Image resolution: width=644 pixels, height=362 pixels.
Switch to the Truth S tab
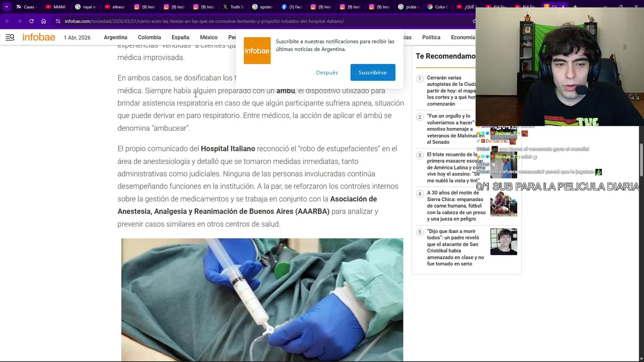tap(232, 7)
